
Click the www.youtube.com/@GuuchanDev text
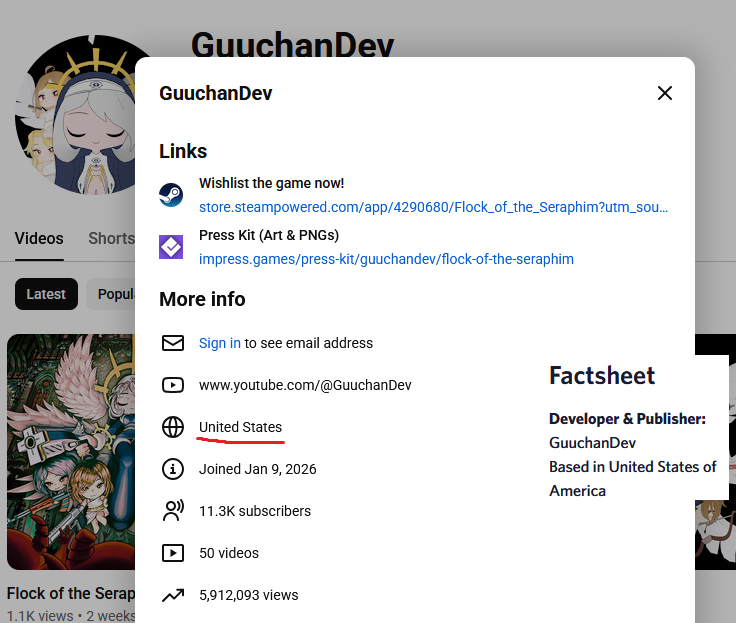tap(305, 385)
